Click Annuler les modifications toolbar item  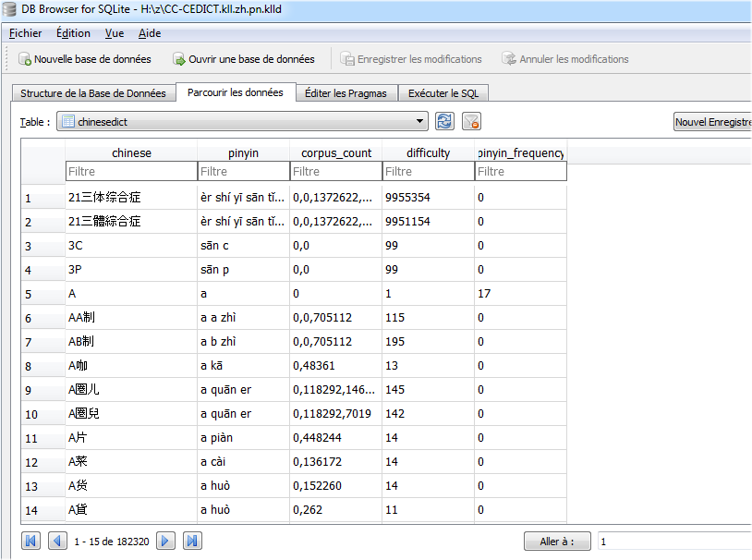pos(565,59)
